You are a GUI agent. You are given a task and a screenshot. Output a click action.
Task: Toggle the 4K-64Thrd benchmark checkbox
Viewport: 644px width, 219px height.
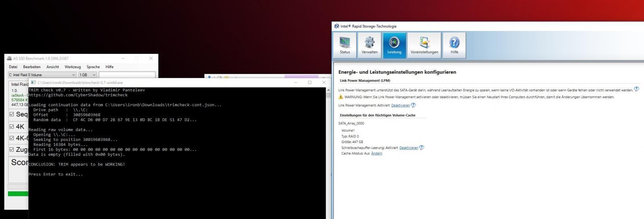point(12,138)
